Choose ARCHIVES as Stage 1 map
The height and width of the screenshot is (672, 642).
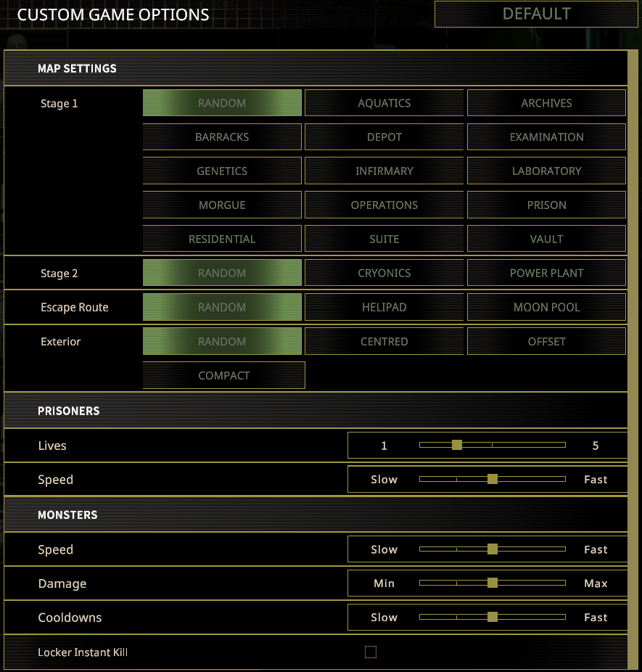click(x=546, y=103)
